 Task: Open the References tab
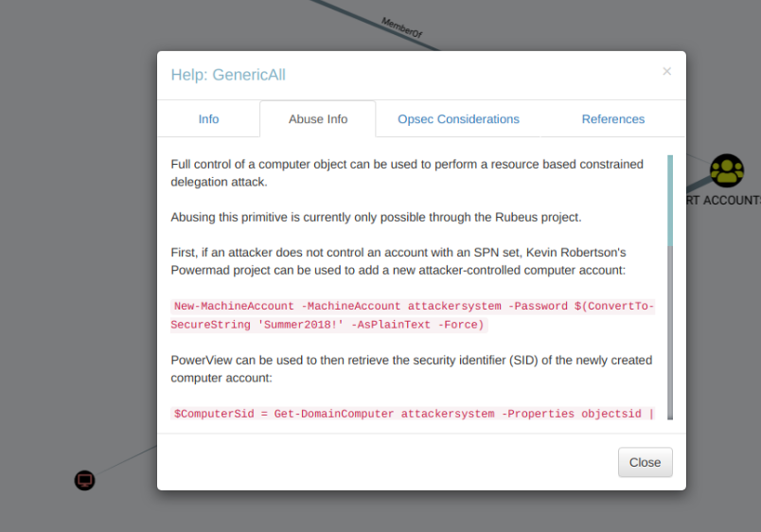coord(613,119)
